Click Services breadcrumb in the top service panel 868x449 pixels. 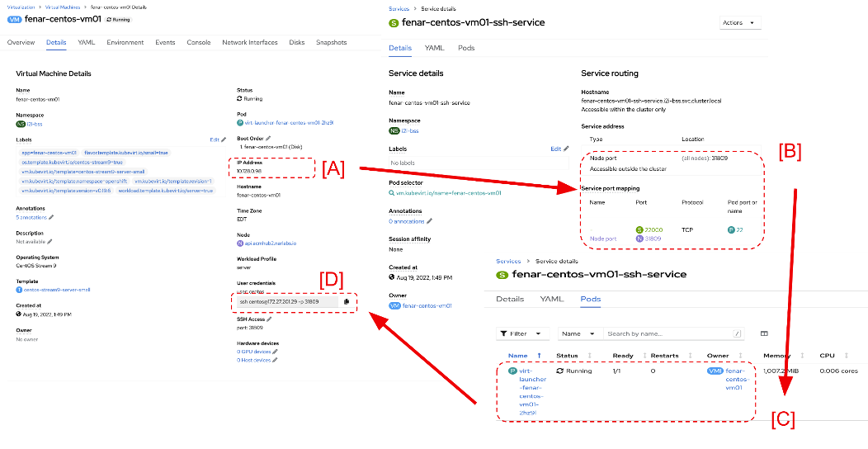(x=399, y=9)
